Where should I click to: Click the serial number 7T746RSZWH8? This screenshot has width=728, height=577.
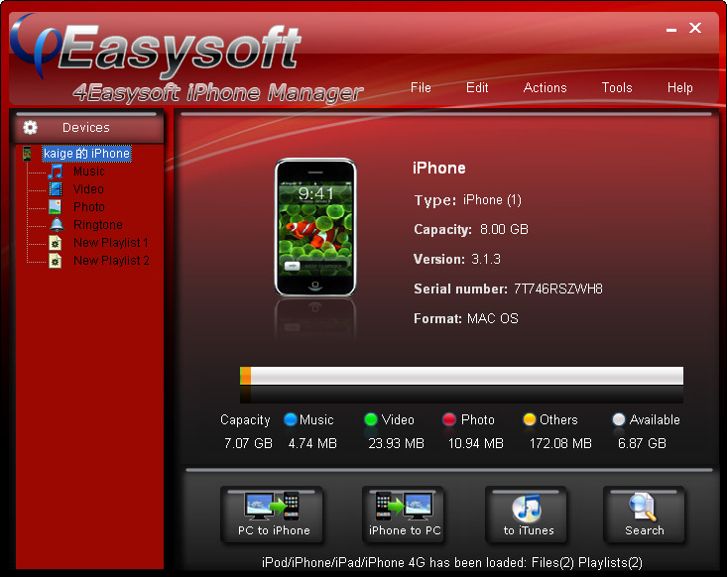click(x=558, y=288)
